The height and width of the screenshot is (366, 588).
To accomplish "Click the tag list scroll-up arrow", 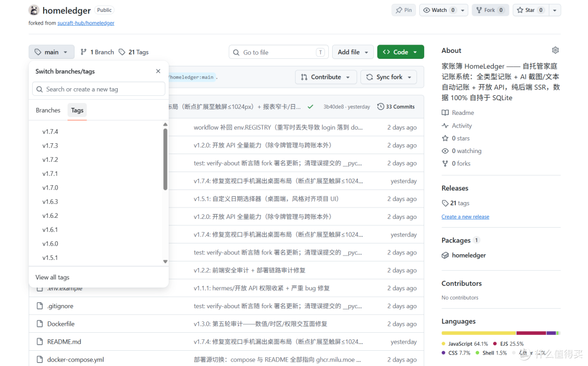I will click(x=166, y=125).
